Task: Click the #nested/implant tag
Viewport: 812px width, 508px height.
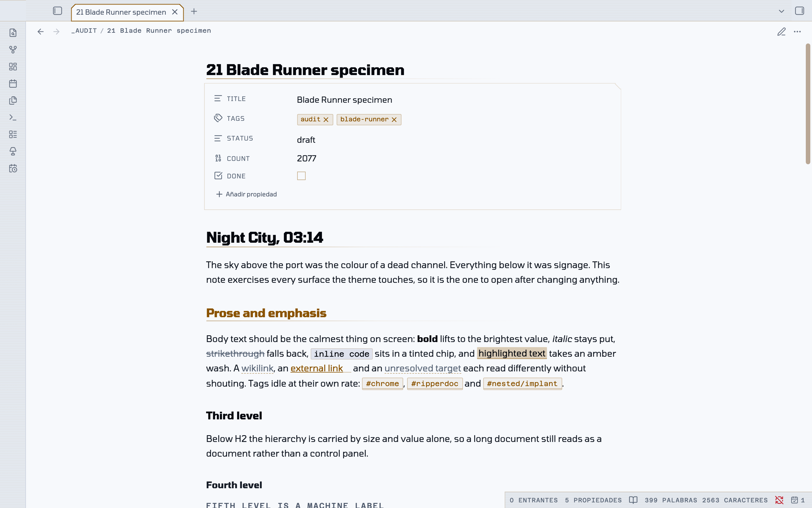Action: coord(522,384)
